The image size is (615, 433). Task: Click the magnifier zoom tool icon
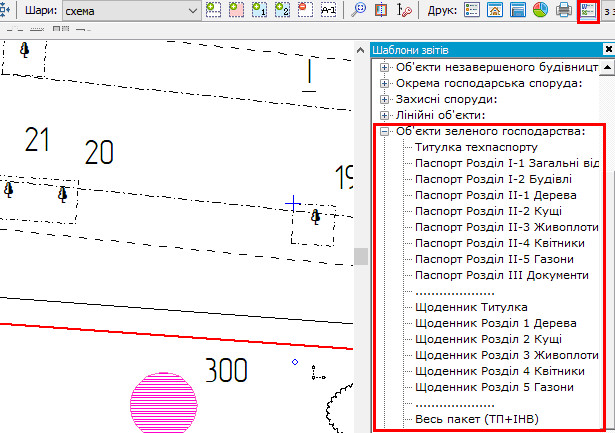click(361, 11)
